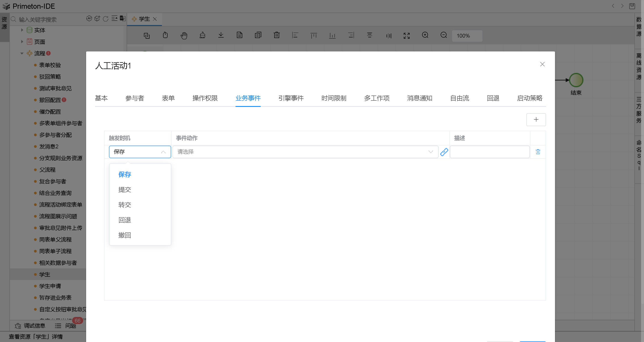Expand the 实体 tree node
Screen dimensions: 644x342
click(22, 30)
